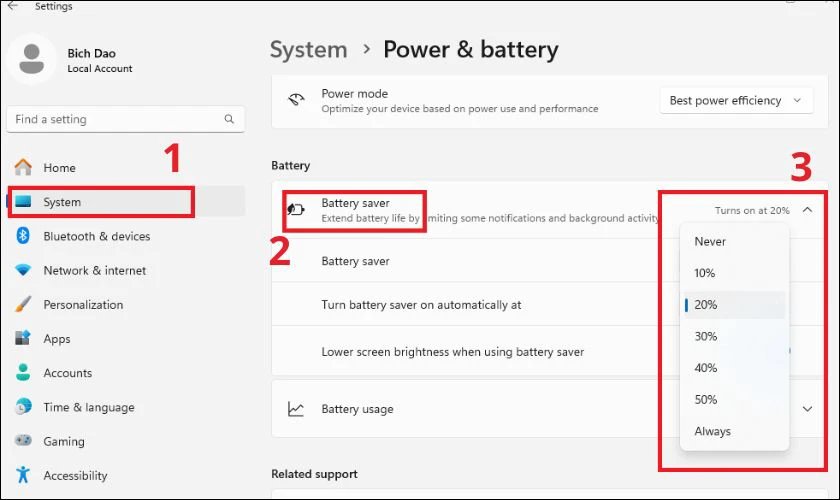The height and width of the screenshot is (500, 840).
Task: Click the Gaming controller icon
Action: click(23, 441)
